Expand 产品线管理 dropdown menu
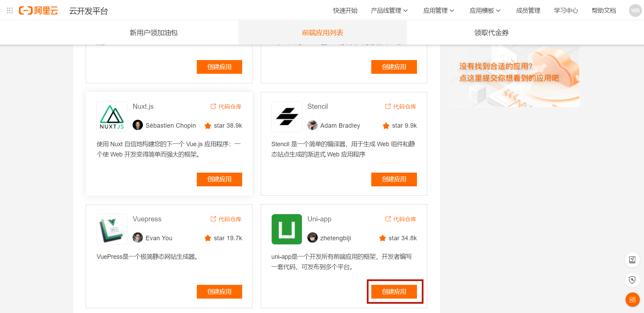This screenshot has height=313, width=644. 389,11
